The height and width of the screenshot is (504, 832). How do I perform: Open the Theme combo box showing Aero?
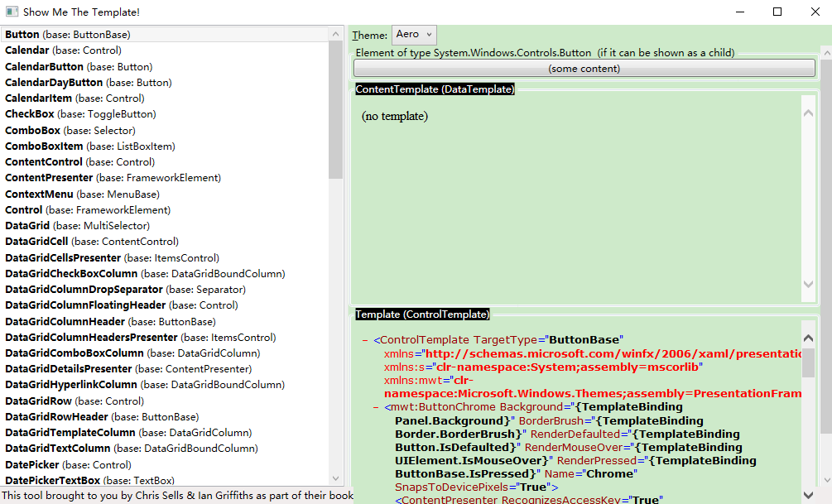coord(414,35)
